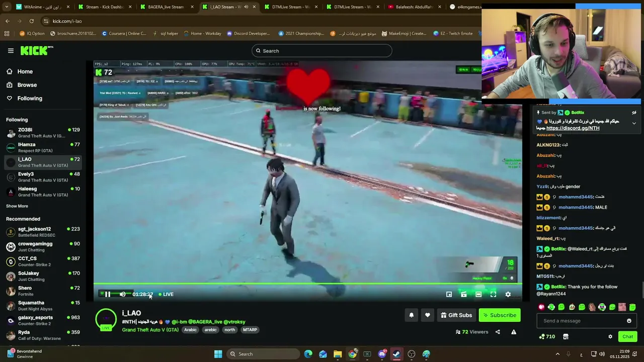Open ZO3BI followed channel

point(43,133)
